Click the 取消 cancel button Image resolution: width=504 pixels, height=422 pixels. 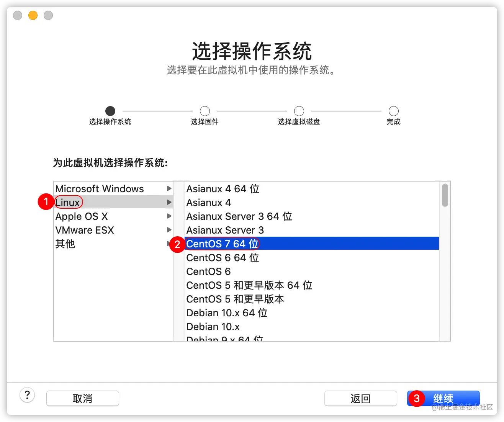[x=83, y=398]
